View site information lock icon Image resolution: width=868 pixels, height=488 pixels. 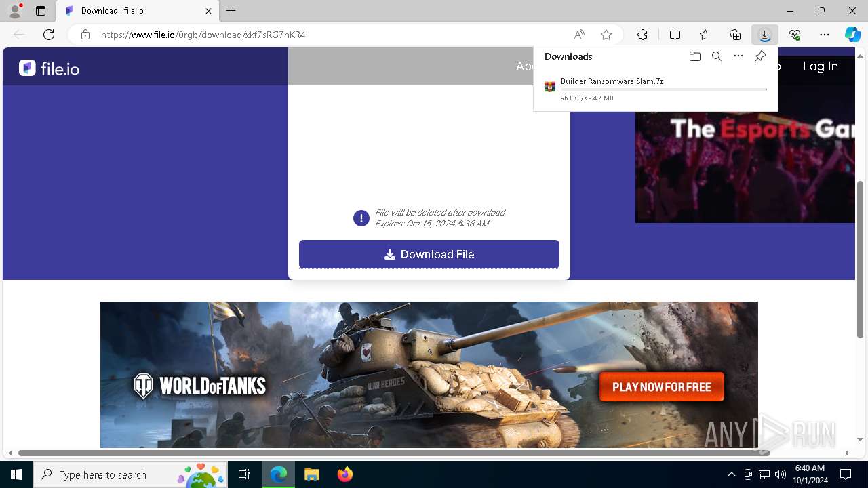click(x=85, y=35)
